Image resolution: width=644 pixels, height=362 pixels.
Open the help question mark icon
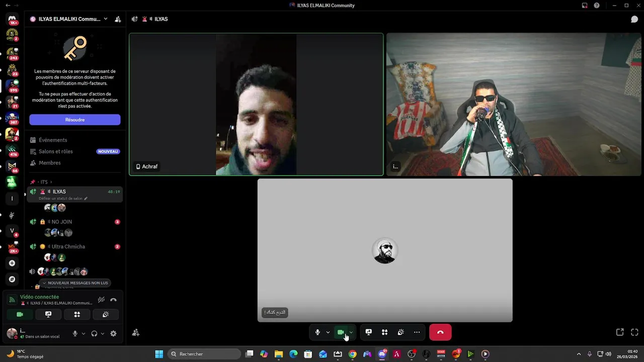597,5
